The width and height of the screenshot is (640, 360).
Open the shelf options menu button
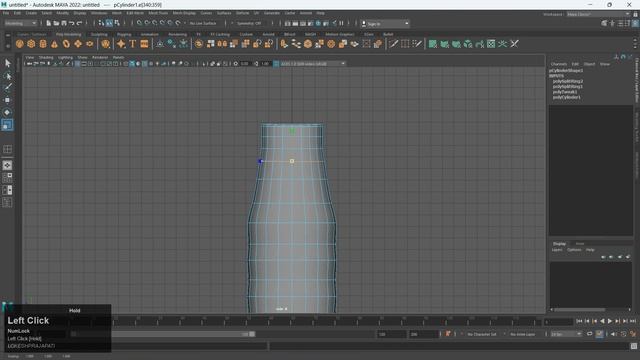point(7,46)
